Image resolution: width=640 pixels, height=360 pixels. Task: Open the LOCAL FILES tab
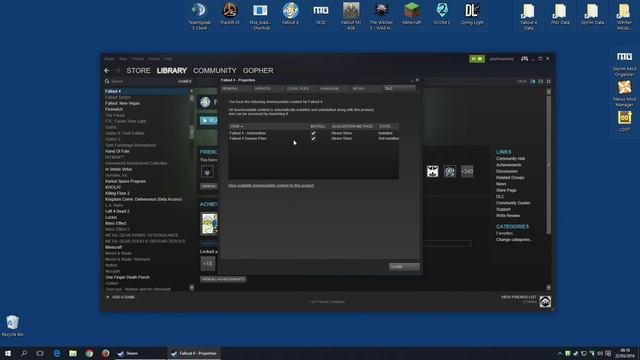[300, 89]
